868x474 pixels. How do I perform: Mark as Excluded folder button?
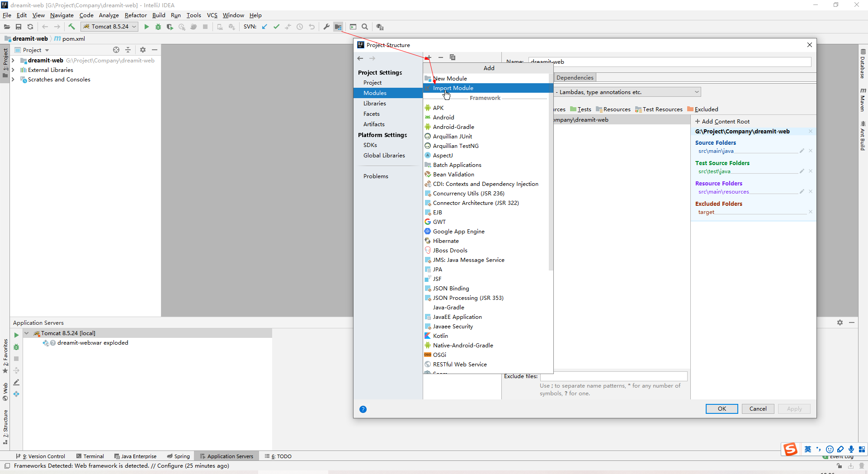pyautogui.click(x=703, y=109)
